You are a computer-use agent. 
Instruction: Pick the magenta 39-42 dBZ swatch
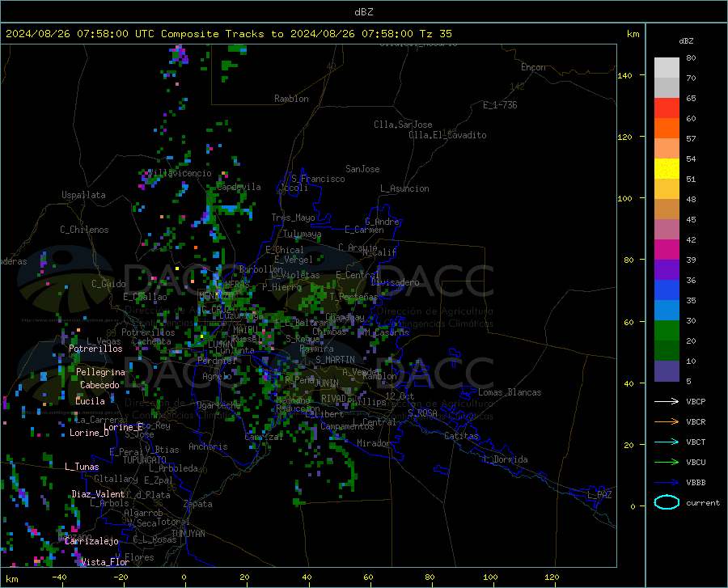tap(667, 250)
